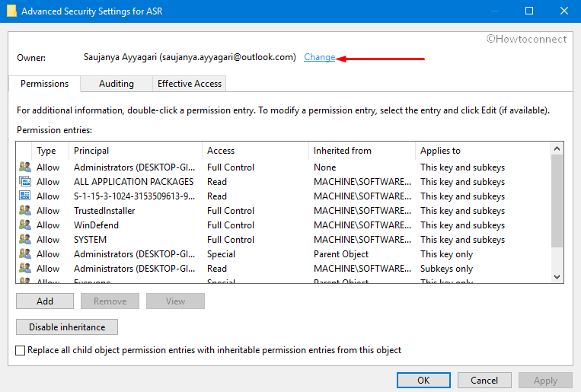Click the Disable inheritance button
Image resolution: width=581 pixels, height=392 pixels.
pos(67,327)
